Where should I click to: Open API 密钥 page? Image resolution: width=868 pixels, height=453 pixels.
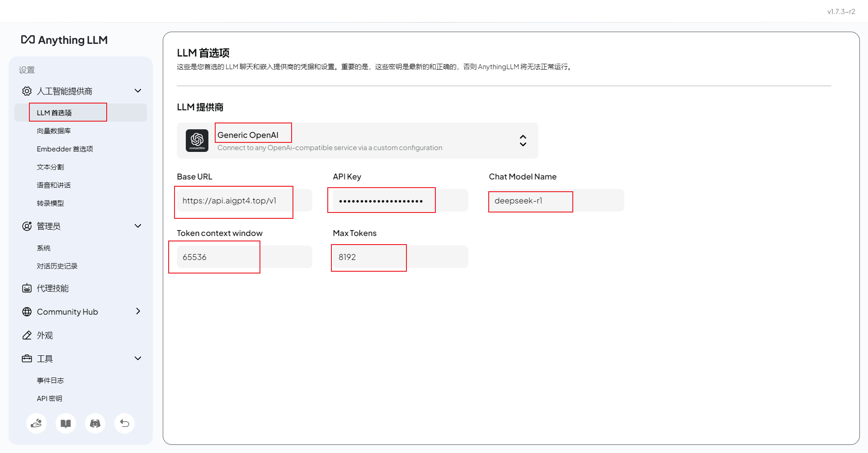pos(50,398)
